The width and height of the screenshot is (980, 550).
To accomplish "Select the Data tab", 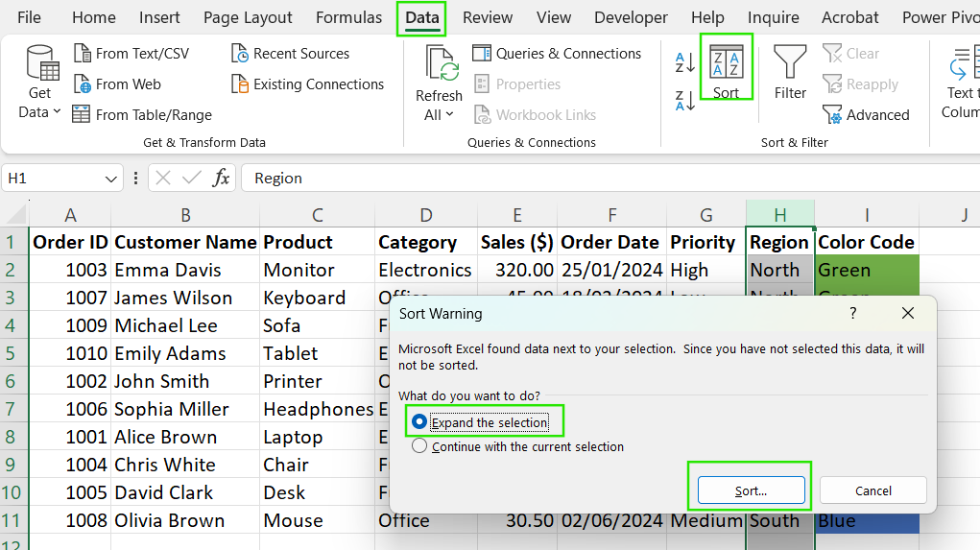I will [422, 17].
